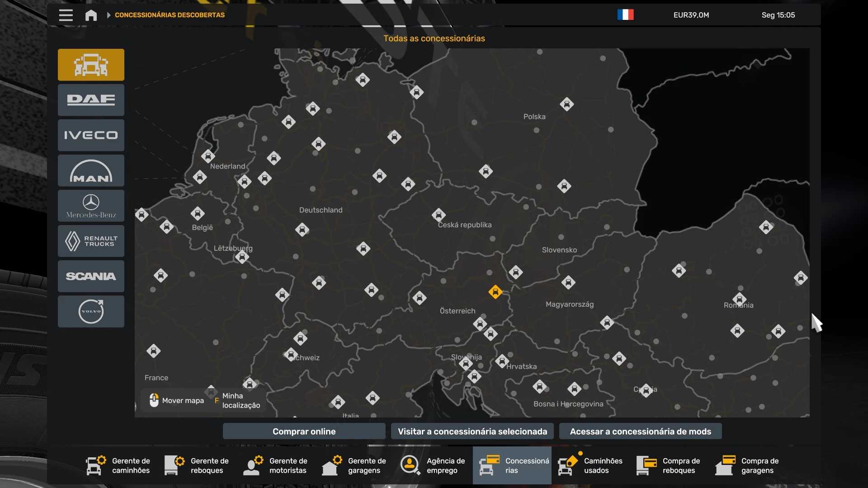Screen dimensions: 868x488
Task: Filter dealerships by Scania brand
Action: click(x=91, y=276)
